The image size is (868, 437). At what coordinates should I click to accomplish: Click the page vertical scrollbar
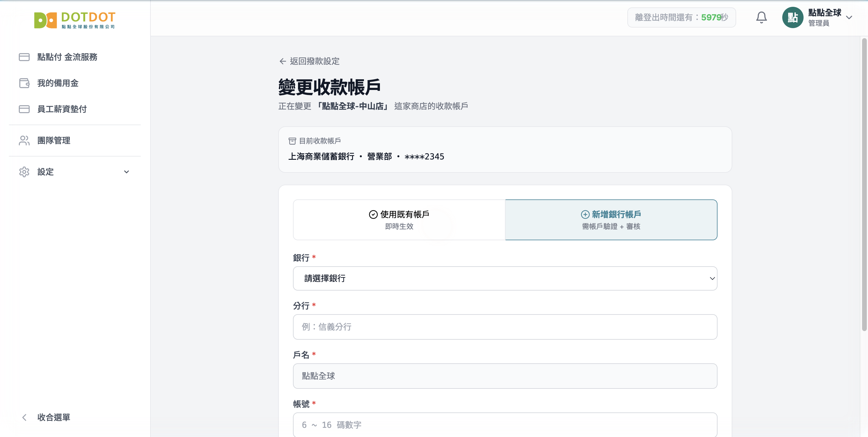[x=864, y=184]
